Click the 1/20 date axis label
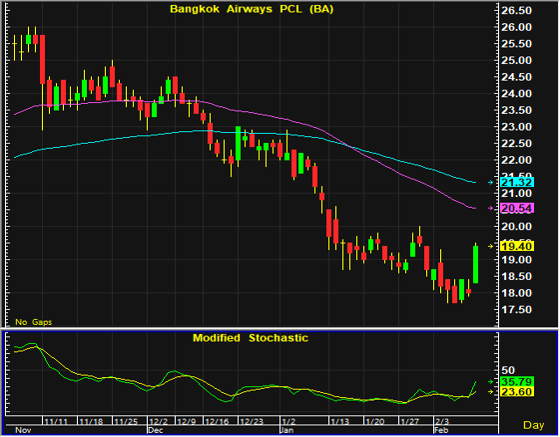 point(375,422)
